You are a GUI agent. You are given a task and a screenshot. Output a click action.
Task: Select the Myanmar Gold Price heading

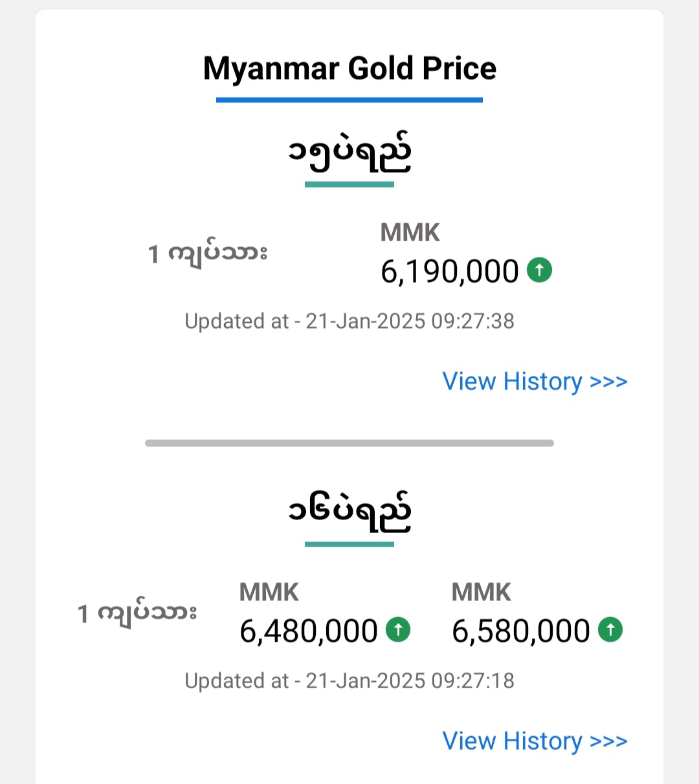(349, 69)
